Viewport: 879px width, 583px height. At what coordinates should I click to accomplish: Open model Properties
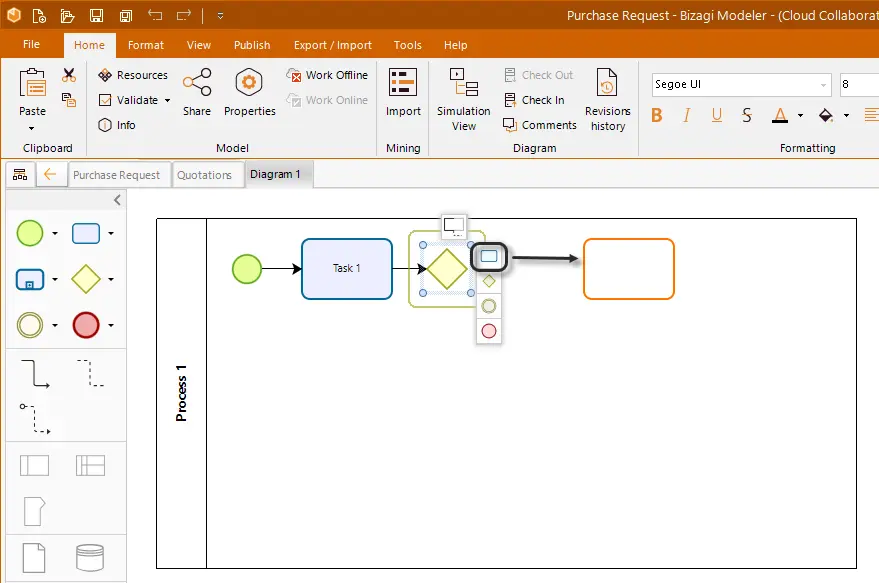click(x=249, y=92)
